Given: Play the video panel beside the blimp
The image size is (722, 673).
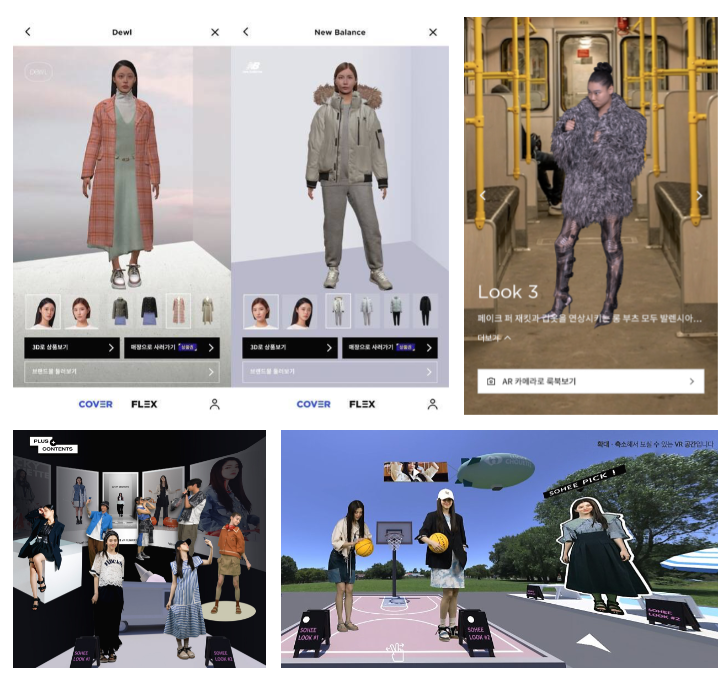Looking at the screenshot, I should [x=416, y=472].
